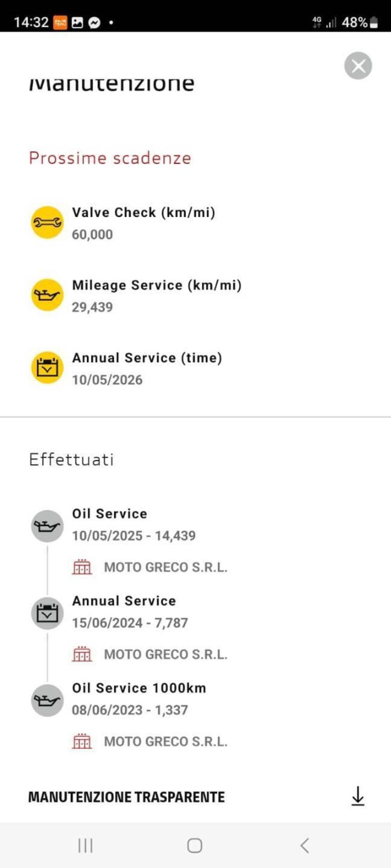Tap dealer building icon under Oil Service 1000km
391x868 pixels.
pyautogui.click(x=82, y=741)
